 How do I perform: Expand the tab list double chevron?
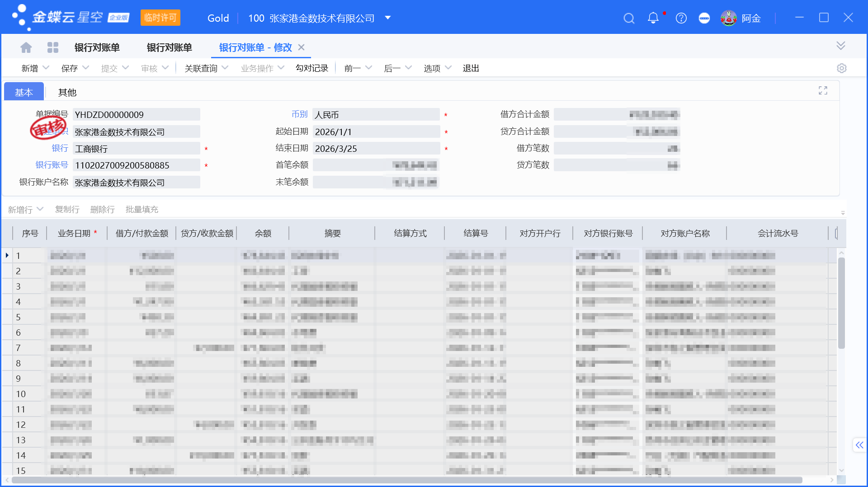840,46
